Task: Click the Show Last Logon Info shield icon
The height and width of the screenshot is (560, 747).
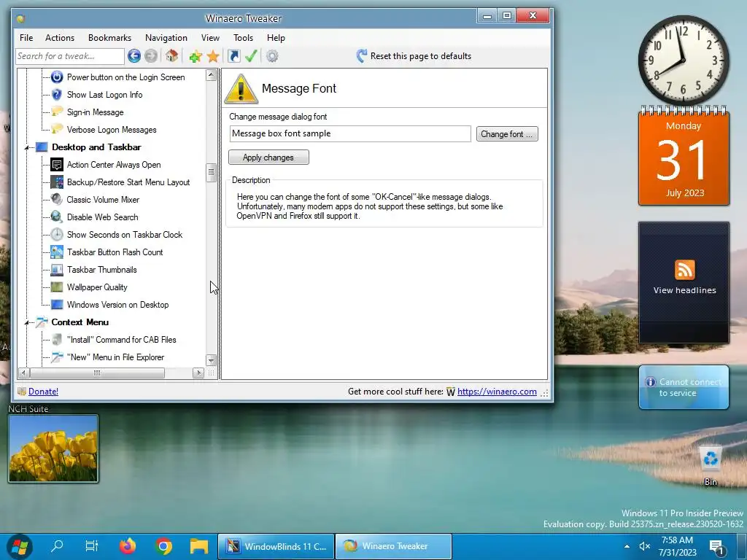Action: [57, 94]
